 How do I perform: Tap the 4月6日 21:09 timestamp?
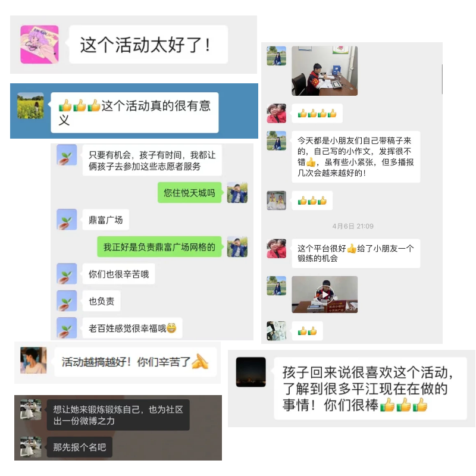353,226
